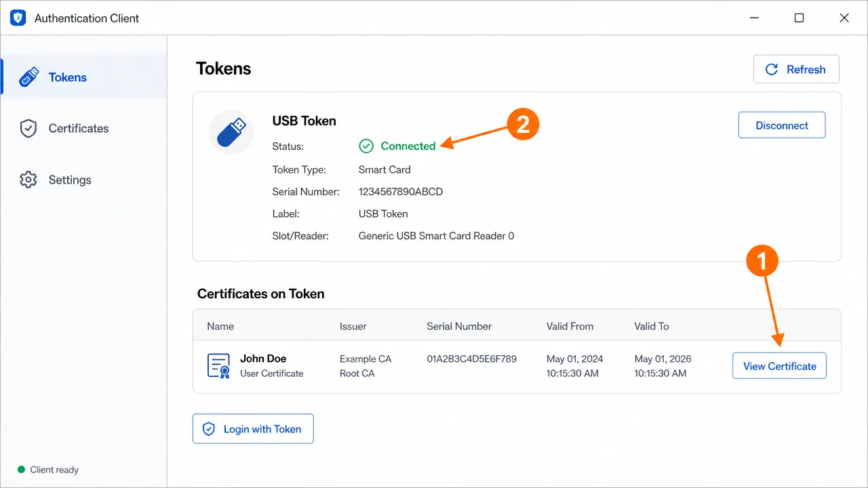
Task: Maximize the Authentication Client window
Action: pyautogui.click(x=799, y=18)
